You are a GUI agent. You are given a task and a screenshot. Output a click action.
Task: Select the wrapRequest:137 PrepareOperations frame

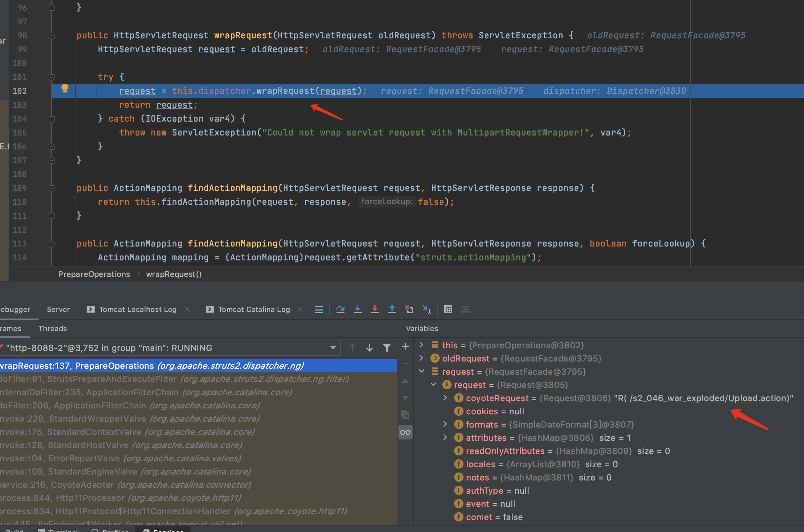(x=198, y=365)
